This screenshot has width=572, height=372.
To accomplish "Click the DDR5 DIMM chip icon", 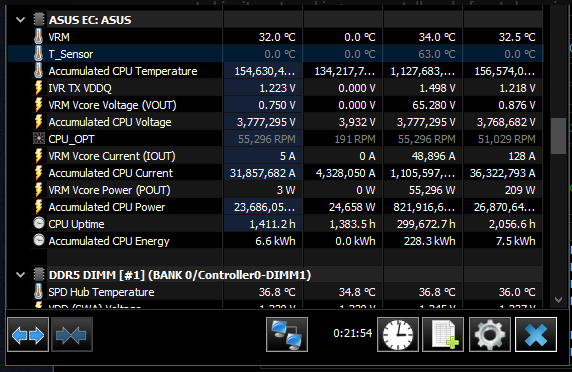I will (38, 275).
